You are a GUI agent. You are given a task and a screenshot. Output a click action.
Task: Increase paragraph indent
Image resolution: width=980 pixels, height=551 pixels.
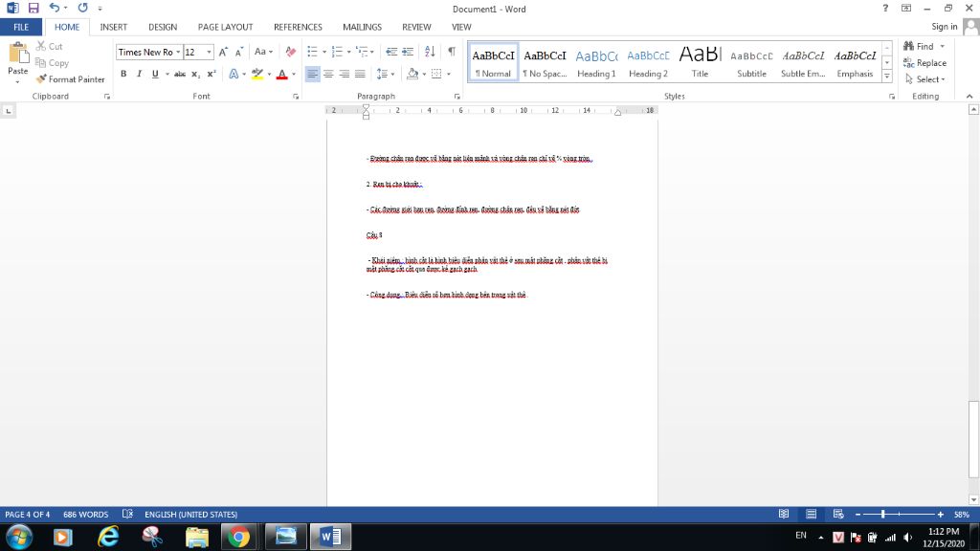click(408, 52)
